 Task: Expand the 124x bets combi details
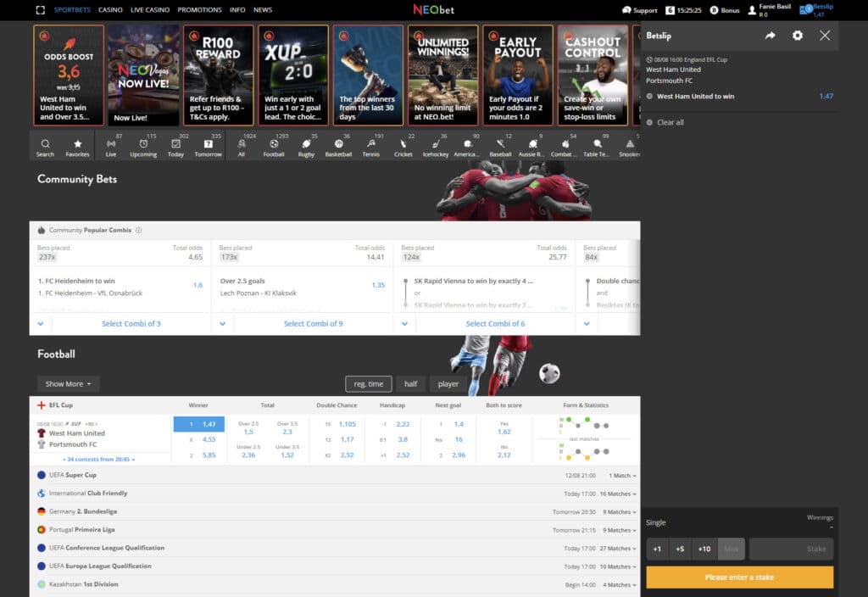point(404,324)
